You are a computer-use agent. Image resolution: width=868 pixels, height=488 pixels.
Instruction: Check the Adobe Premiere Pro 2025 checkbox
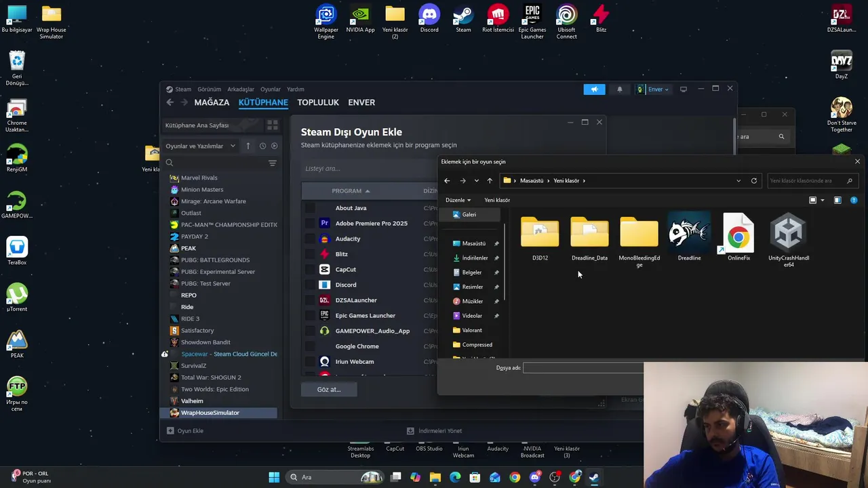click(310, 224)
